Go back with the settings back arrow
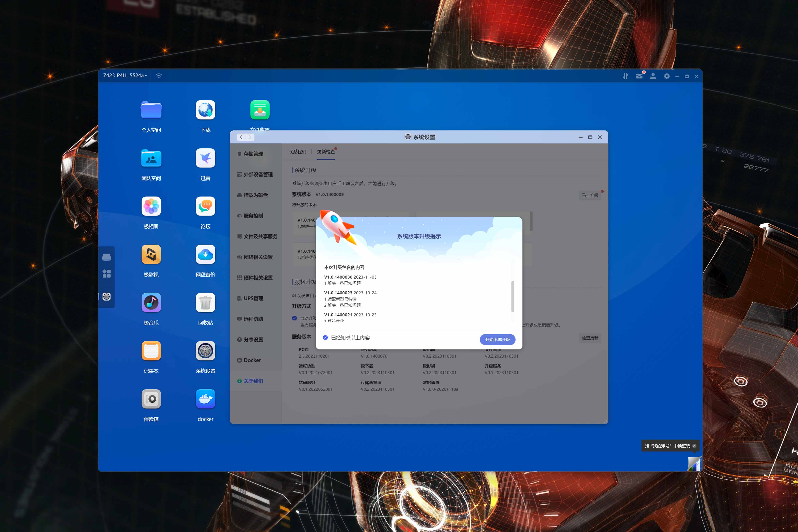 point(241,137)
